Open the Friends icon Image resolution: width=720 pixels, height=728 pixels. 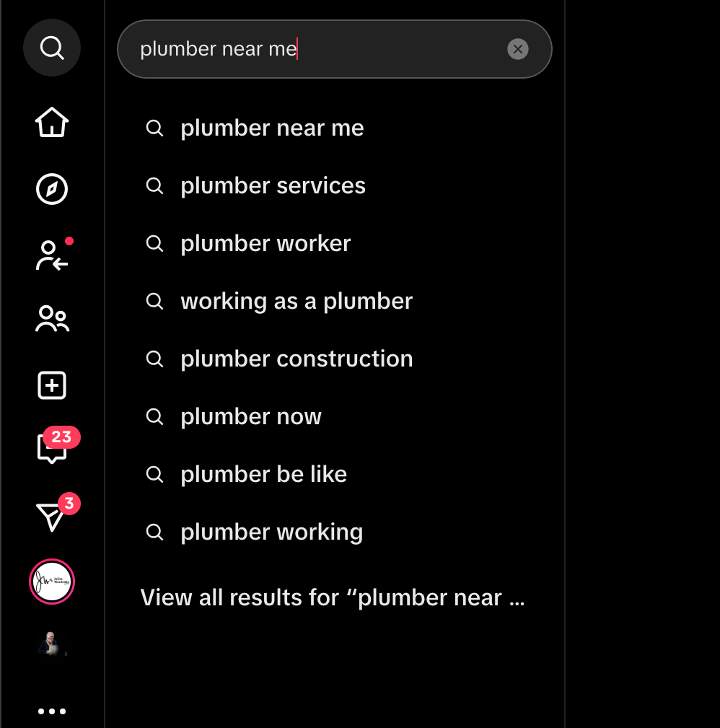[x=52, y=319]
